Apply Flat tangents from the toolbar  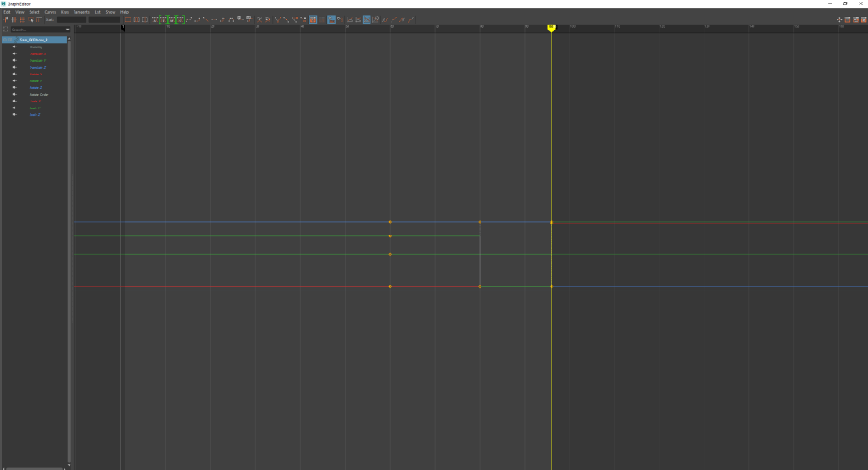pos(214,19)
